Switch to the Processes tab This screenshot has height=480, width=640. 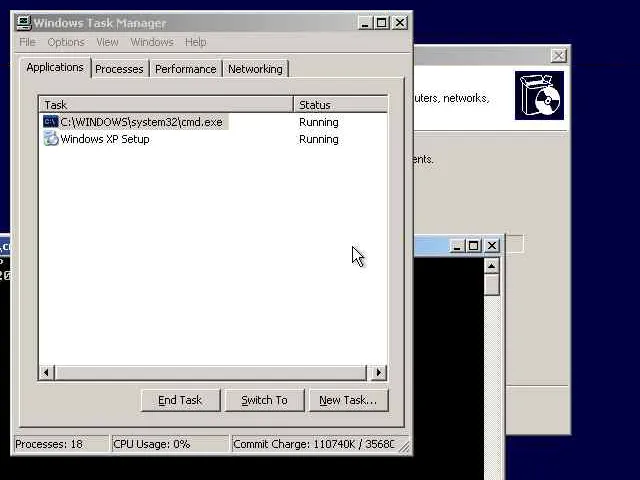point(119,69)
